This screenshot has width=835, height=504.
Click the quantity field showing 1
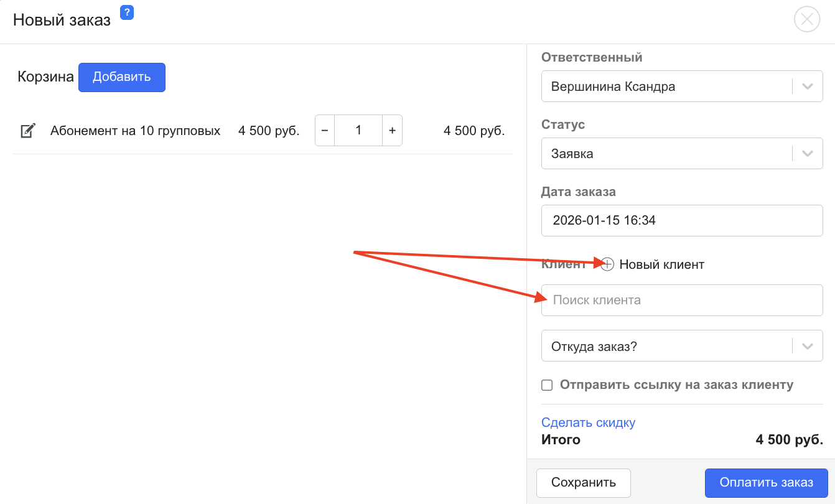point(358,131)
